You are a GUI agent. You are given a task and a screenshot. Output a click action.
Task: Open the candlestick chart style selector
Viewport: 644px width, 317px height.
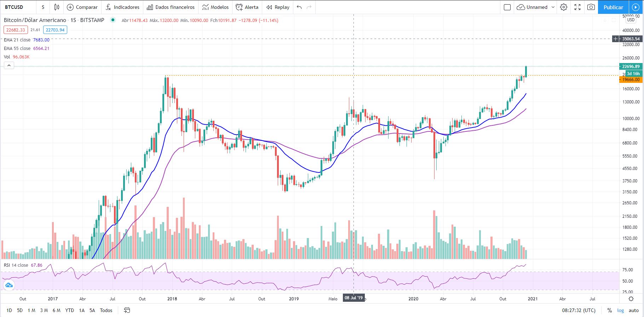57,7
